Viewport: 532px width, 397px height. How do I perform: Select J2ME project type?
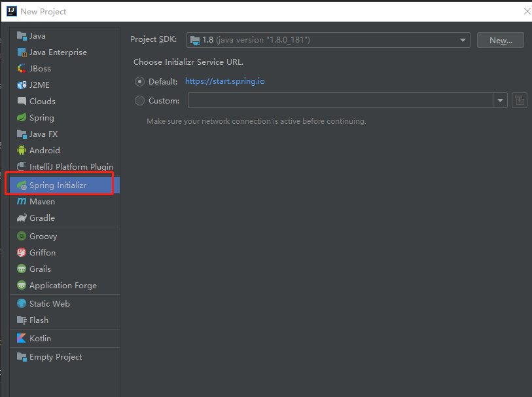click(x=65, y=85)
